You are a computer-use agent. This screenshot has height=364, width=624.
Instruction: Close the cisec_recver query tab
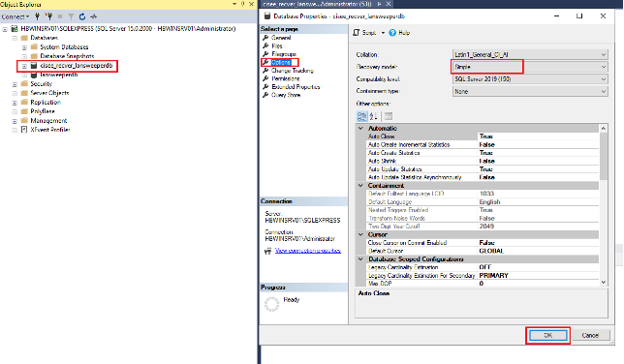[389, 4]
